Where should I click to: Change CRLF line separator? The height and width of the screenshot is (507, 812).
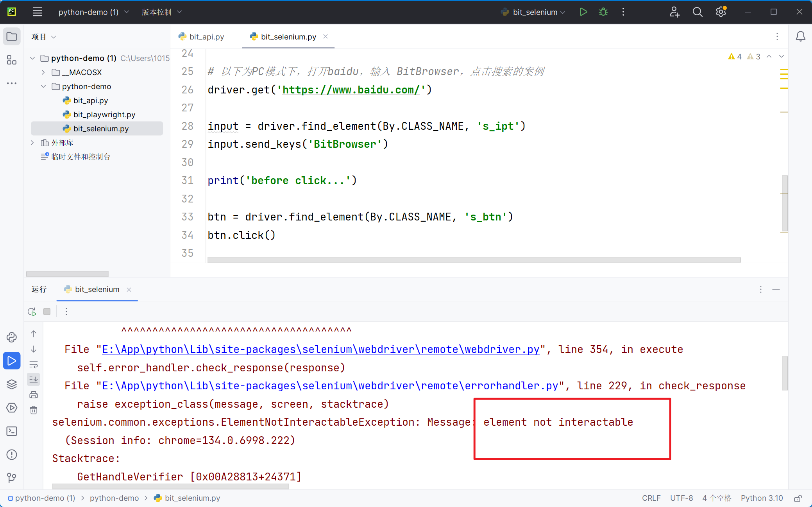[x=651, y=498]
